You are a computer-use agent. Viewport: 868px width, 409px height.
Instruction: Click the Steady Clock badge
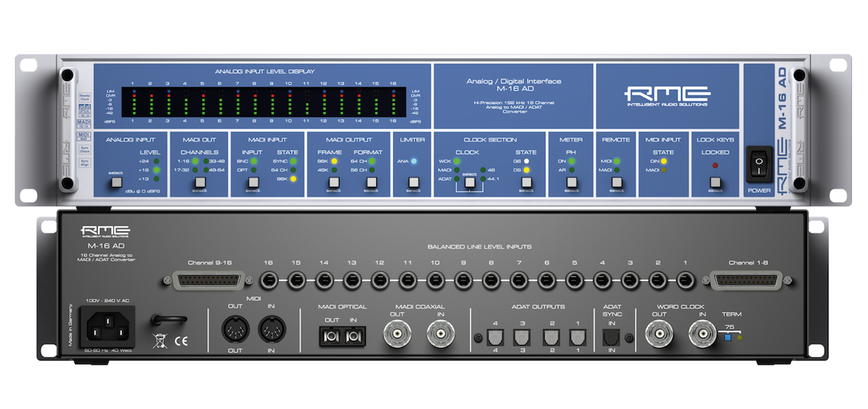coord(84,98)
